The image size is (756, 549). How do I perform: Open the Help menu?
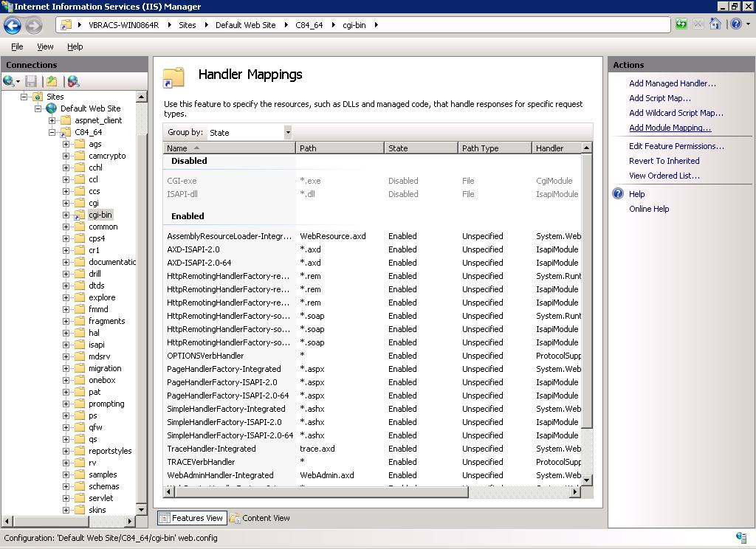point(75,46)
